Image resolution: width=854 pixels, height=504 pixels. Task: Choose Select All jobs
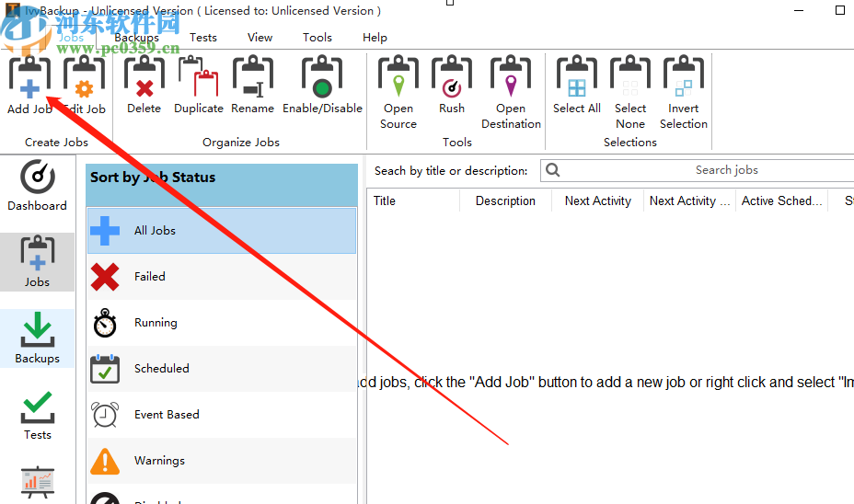(577, 85)
